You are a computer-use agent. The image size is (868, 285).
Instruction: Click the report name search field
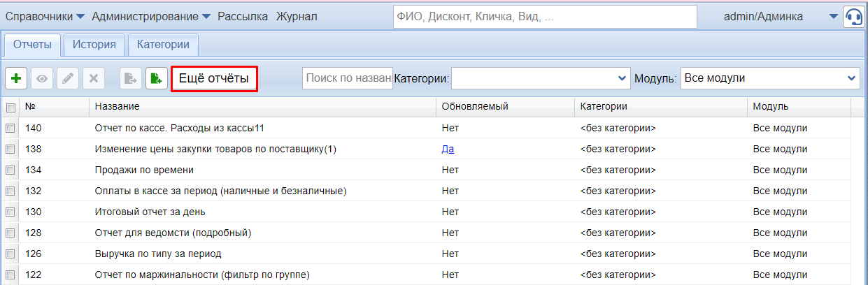pos(348,79)
